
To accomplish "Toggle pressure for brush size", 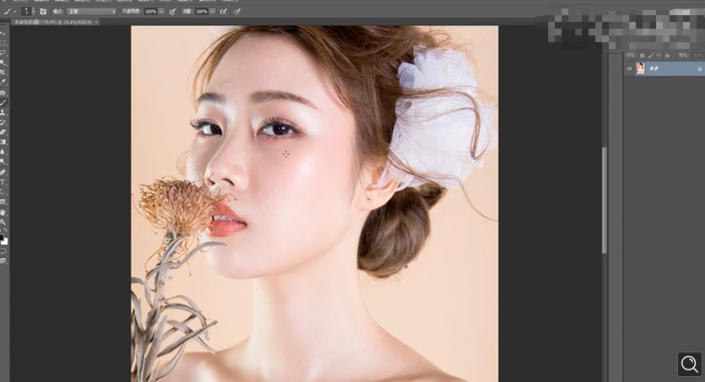I will pyautogui.click(x=237, y=11).
